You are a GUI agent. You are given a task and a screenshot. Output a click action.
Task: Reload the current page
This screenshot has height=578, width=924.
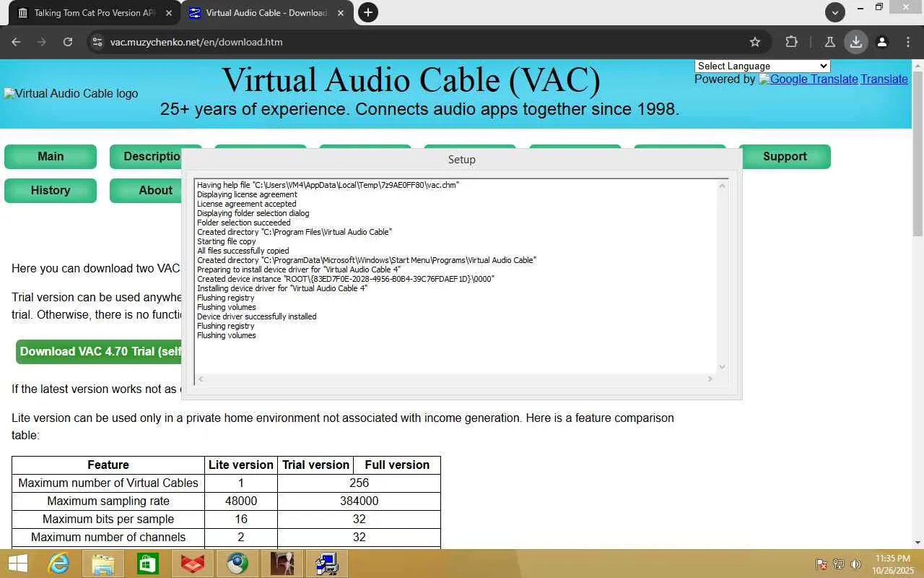(x=68, y=42)
